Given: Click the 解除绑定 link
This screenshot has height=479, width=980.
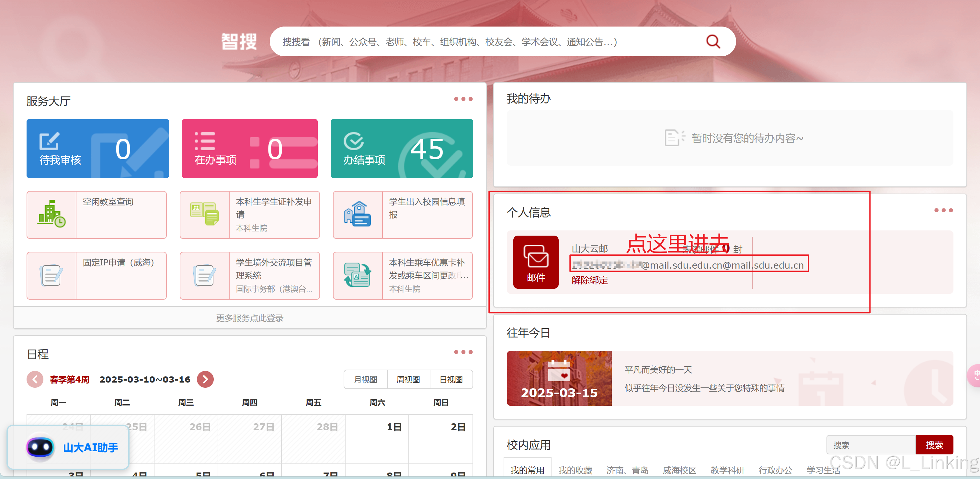Looking at the screenshot, I should point(589,280).
